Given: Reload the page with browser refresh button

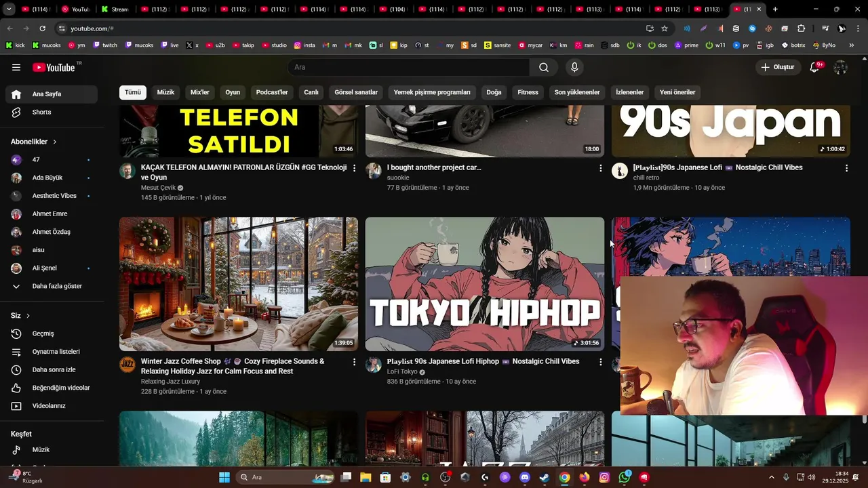Looking at the screenshot, I should (42, 28).
